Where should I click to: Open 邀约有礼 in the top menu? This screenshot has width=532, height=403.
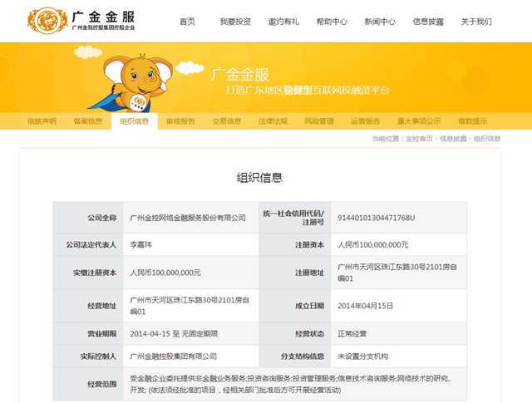(283, 22)
